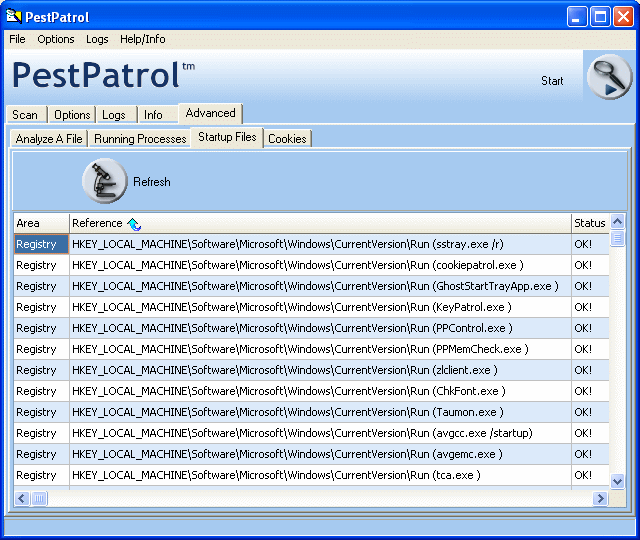Image resolution: width=640 pixels, height=540 pixels.
Task: Click OK! status for tca.exe row
Action: (x=590, y=475)
